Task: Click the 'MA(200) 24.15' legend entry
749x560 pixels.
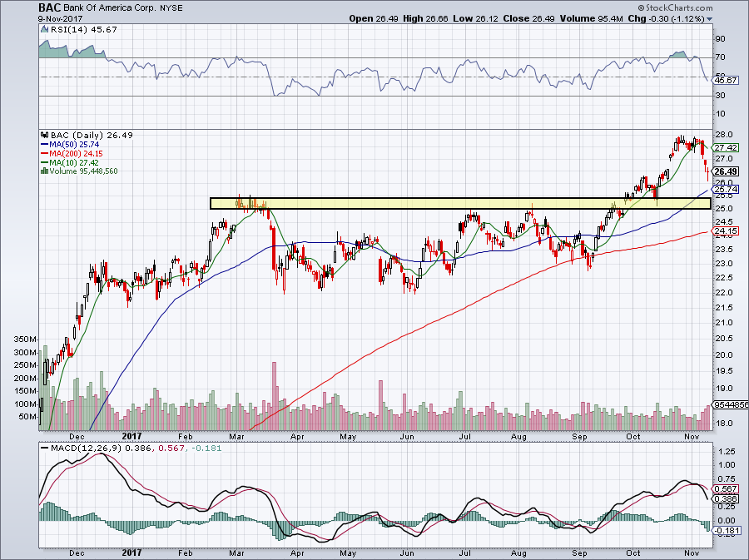Action: tap(77, 153)
